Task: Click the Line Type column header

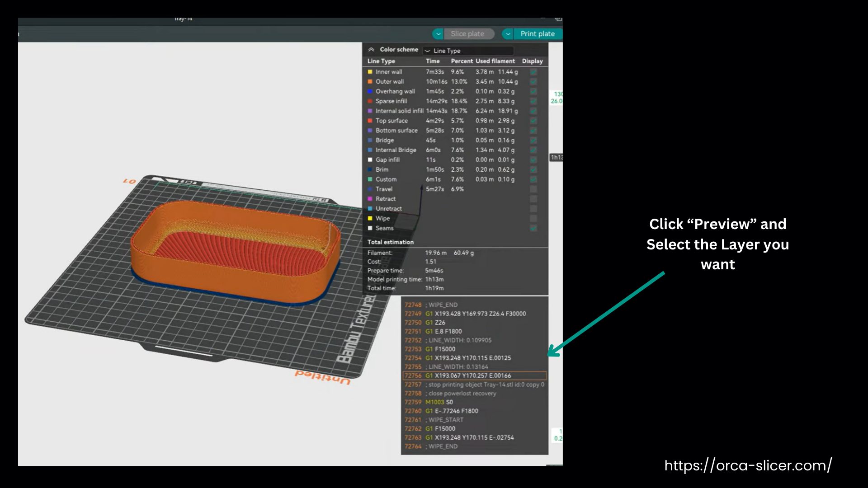Action: [x=381, y=61]
